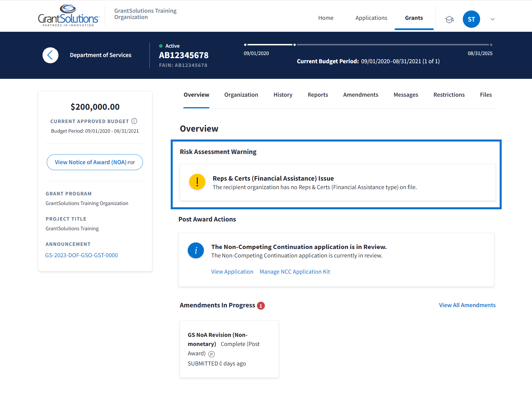Click the circled P icon in amendment card
532x397 pixels.
click(x=212, y=354)
